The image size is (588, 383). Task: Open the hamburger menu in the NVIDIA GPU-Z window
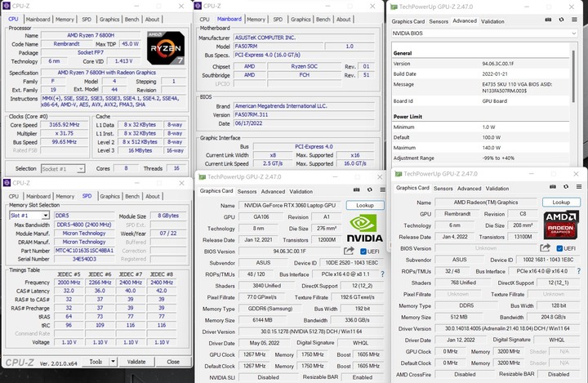click(382, 189)
